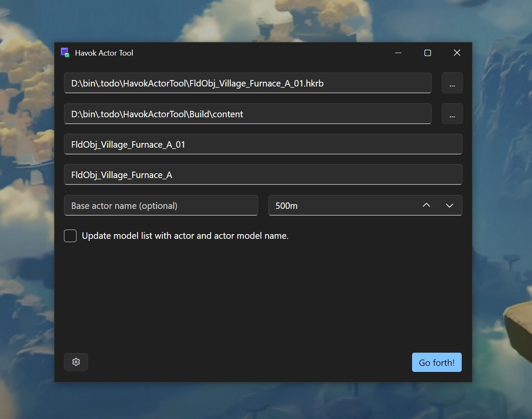
Task: Browse for the Build content output folder
Action: (x=452, y=114)
